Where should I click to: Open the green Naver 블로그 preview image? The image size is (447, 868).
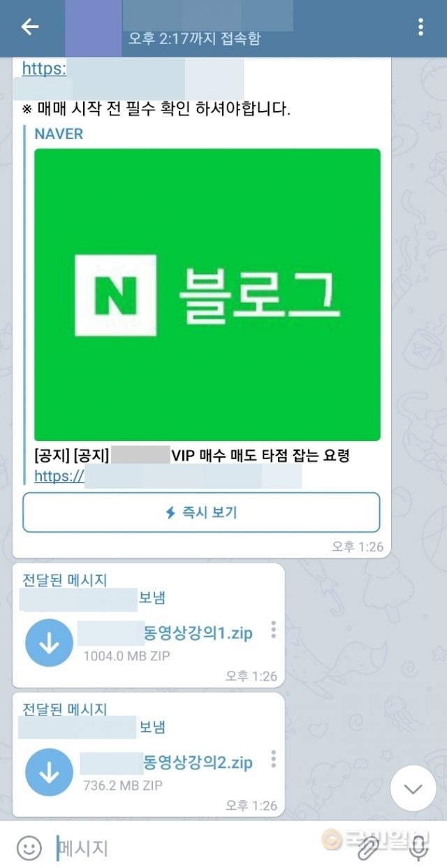click(x=207, y=294)
